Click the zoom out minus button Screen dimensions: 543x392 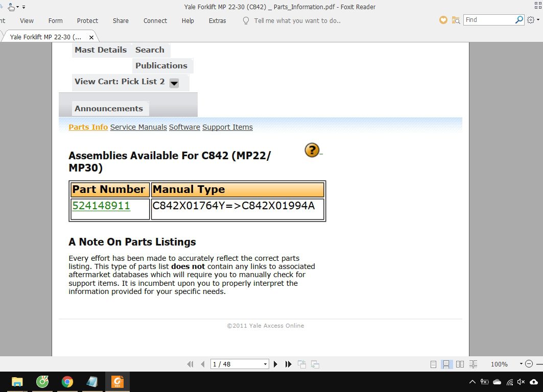[x=529, y=363]
